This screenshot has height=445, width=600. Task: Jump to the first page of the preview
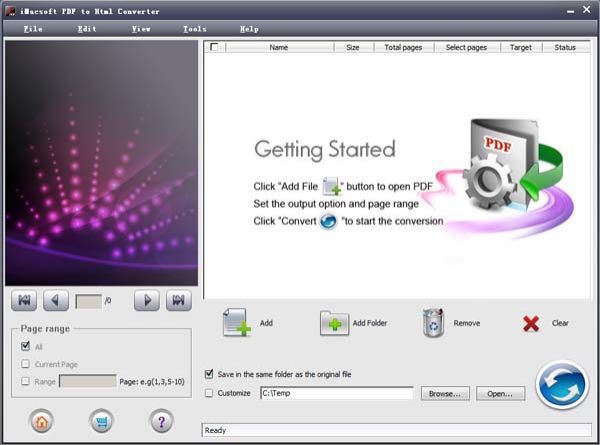[24, 300]
